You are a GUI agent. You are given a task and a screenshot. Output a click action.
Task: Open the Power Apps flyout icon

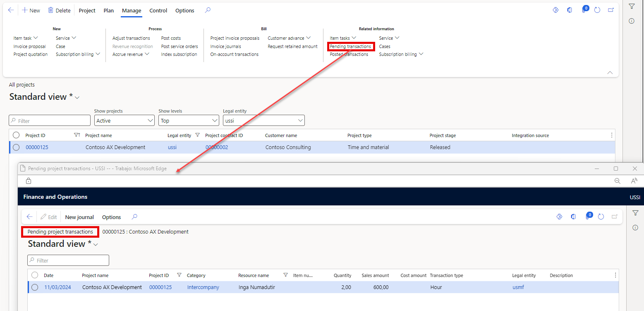click(x=555, y=10)
